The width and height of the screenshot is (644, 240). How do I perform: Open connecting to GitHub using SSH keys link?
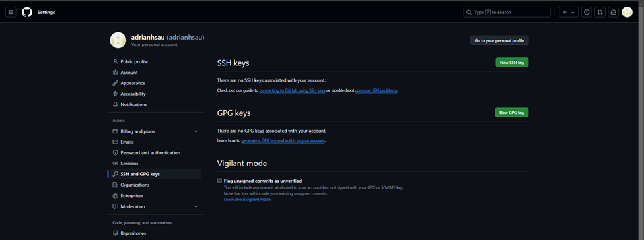(292, 90)
